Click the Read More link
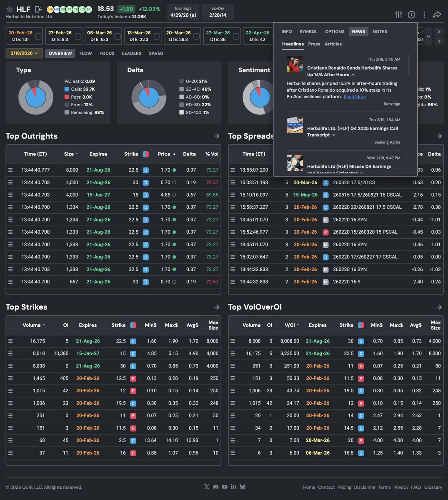Image resolution: width=448 pixels, height=500 pixels. [x=355, y=97]
